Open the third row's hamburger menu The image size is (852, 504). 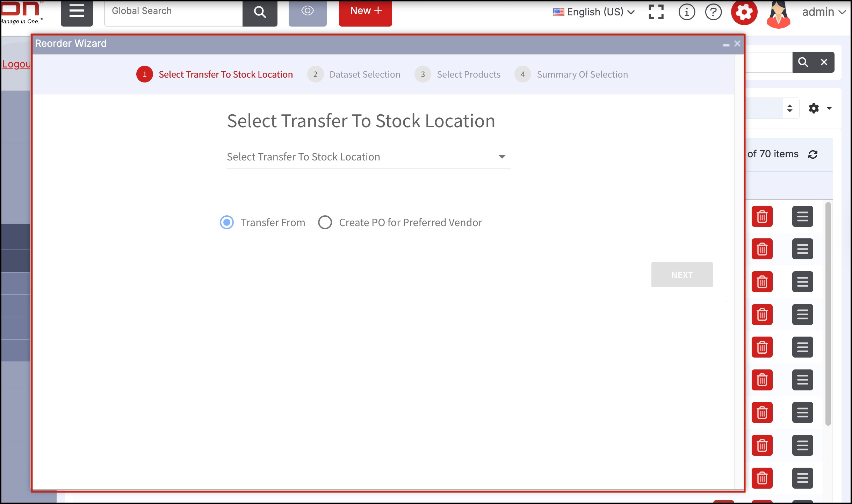803,282
